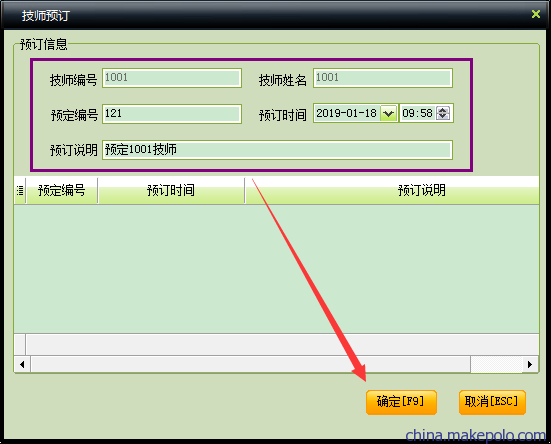Sort by the 预定编号 column header
This screenshot has height=444, width=551.
click(x=61, y=191)
